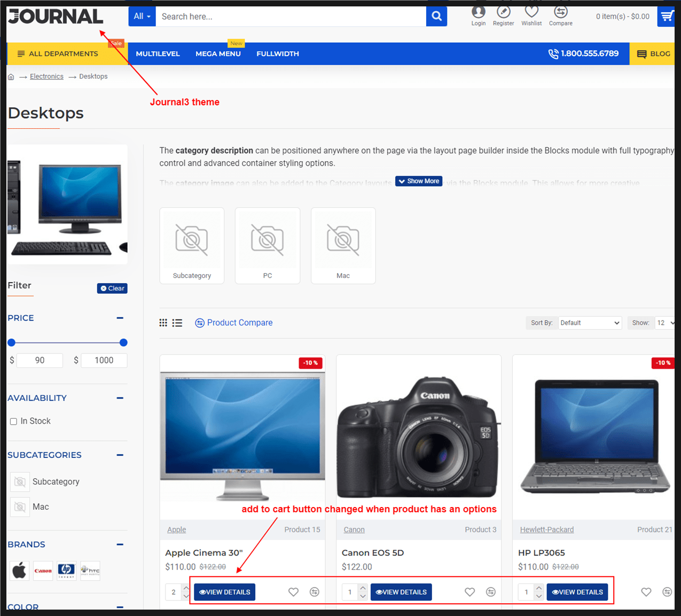Toggle the In Stock checkbox

13,422
